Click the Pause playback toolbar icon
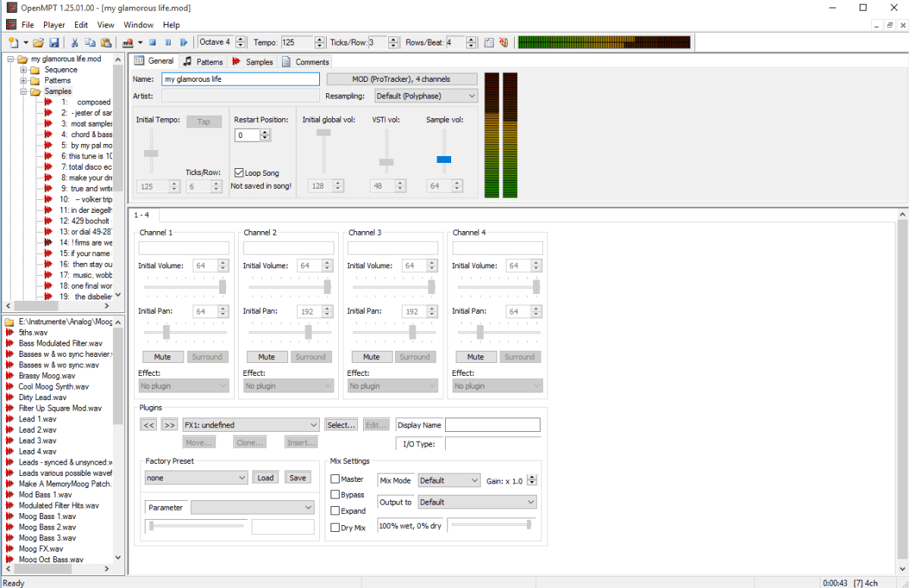Viewport: 909px width, 588px height. tap(167, 42)
